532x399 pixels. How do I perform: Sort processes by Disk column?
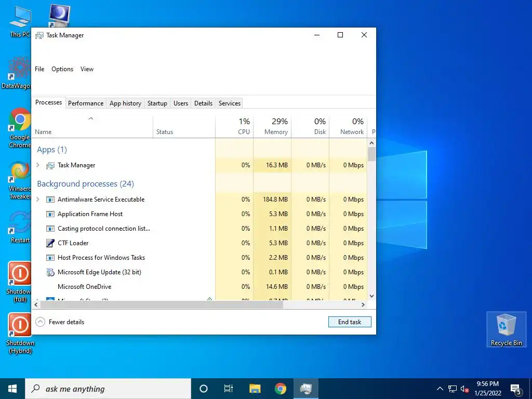tap(310, 127)
